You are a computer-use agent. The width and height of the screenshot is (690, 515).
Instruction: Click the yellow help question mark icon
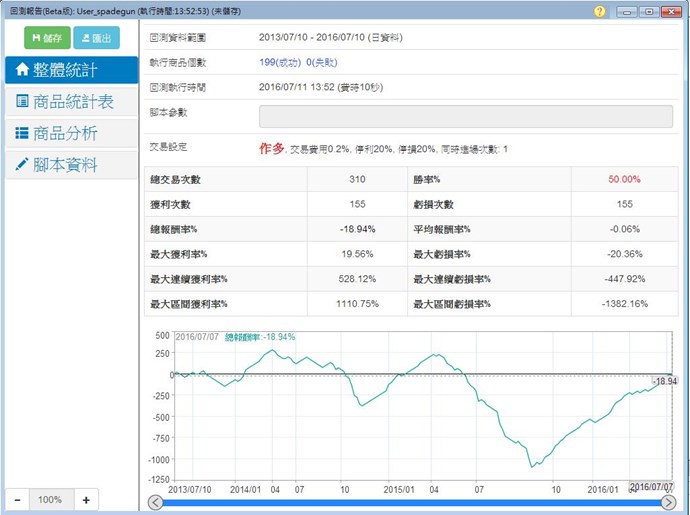click(600, 11)
